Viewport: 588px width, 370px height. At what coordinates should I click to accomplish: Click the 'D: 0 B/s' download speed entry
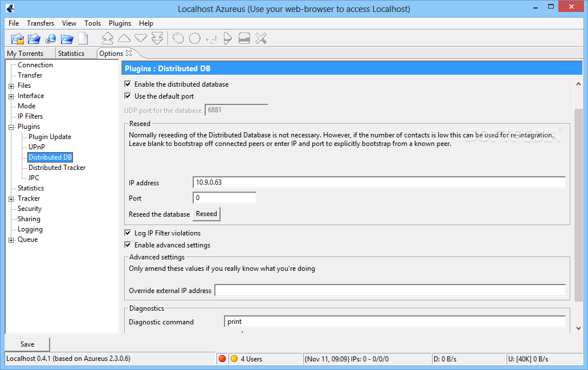coord(445,359)
